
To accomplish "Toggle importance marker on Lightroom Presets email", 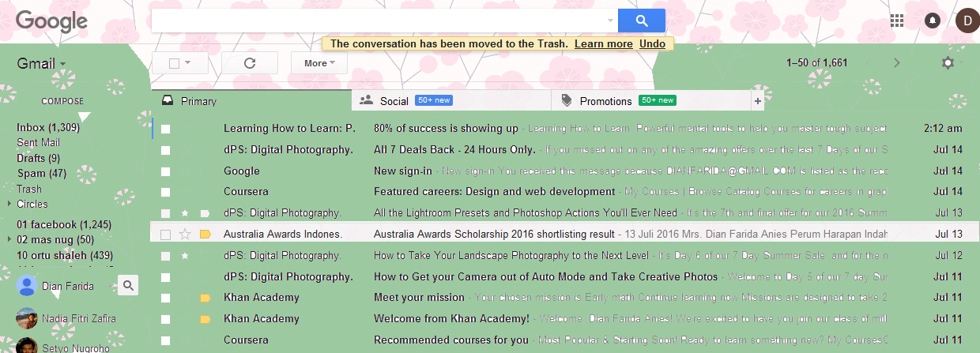I will (x=205, y=213).
